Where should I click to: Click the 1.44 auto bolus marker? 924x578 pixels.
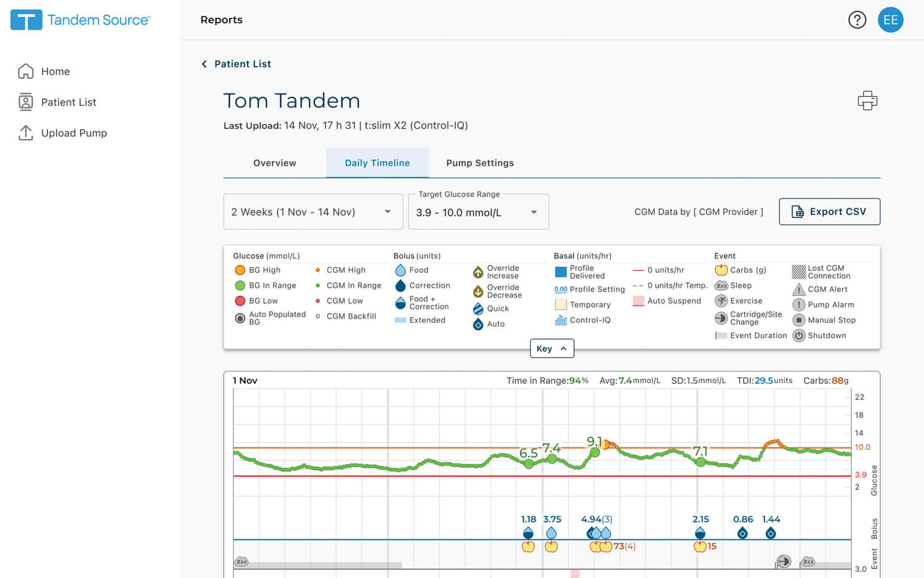(x=771, y=534)
